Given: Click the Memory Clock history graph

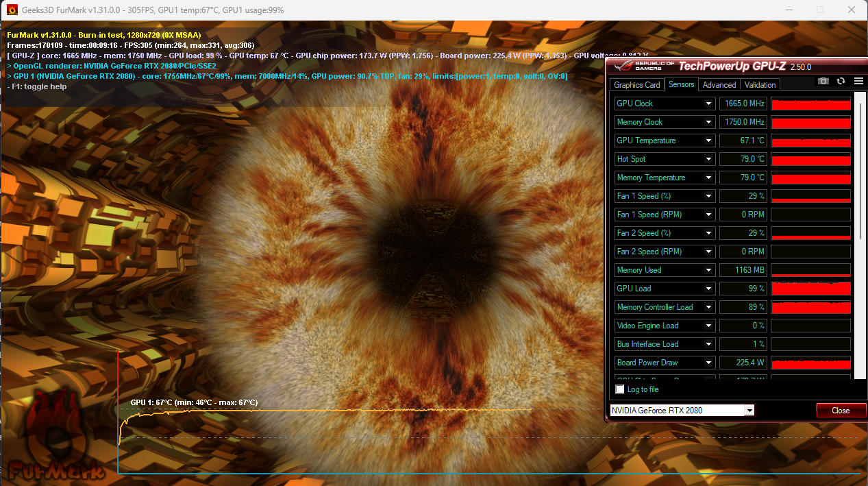Looking at the screenshot, I should pos(811,122).
